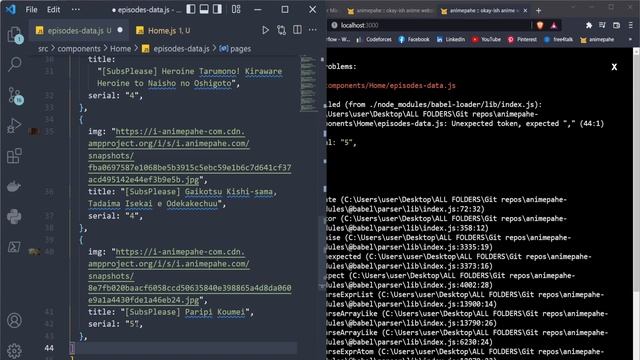Open the animepahe bookmark
This screenshot has height=360, width=640.
[x=597, y=40]
